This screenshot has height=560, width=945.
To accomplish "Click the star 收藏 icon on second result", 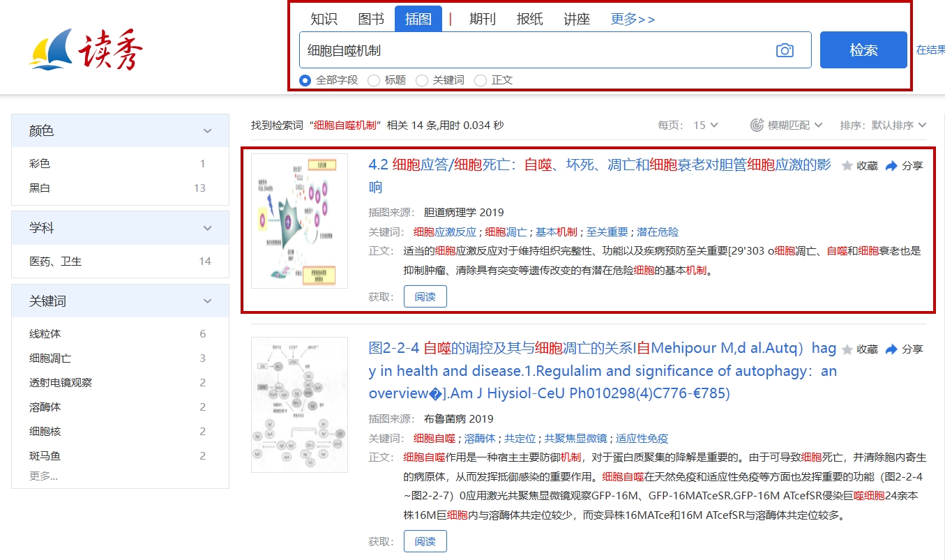I will click(x=847, y=349).
